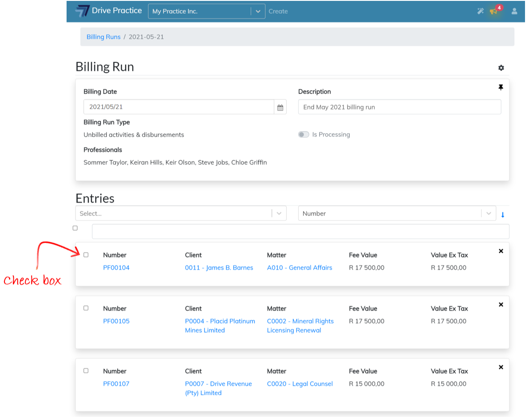This screenshot has width=529, height=420.
Task: Toggle sort direction arrow for entries
Action: point(503,215)
